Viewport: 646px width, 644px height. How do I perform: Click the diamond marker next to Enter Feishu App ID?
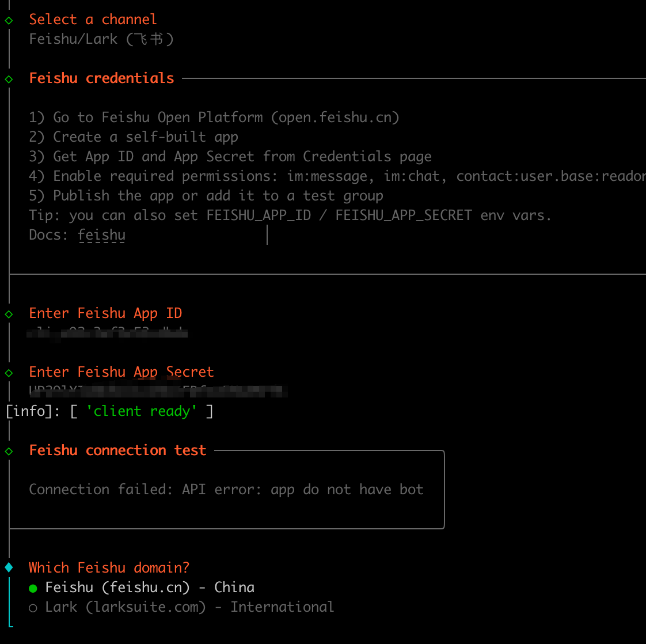(9, 314)
